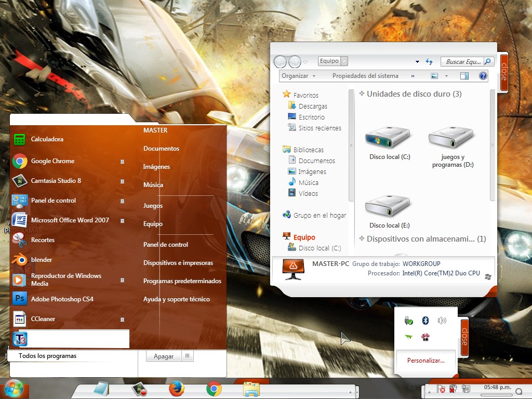Click the volume speaker icon in the tray popup
The width and height of the screenshot is (532, 399).
click(x=442, y=320)
